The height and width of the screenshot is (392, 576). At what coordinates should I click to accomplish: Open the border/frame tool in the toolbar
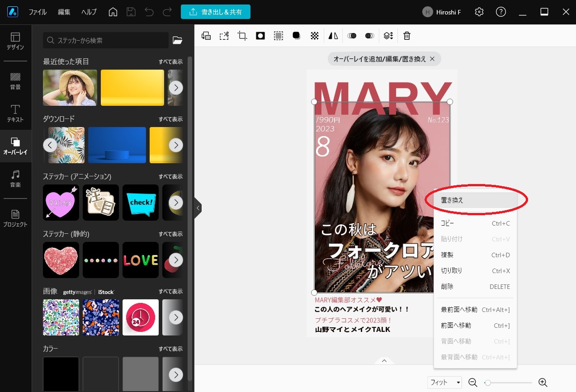[x=278, y=36]
